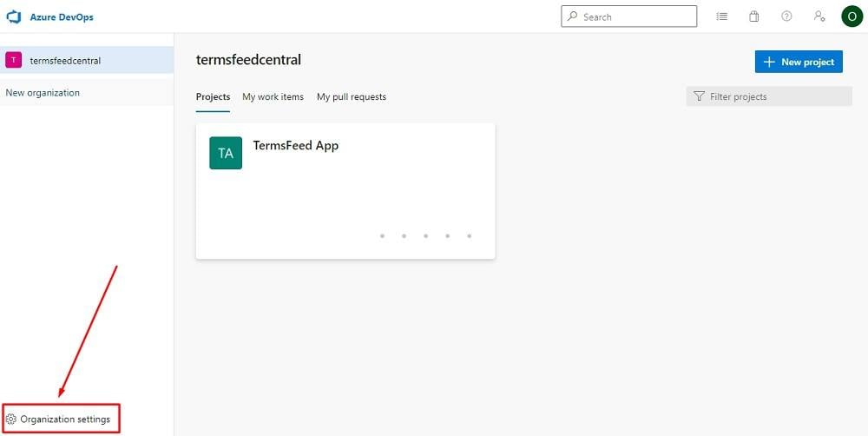The image size is (868, 436).
Task: Open the Marketplace shopping bag icon
Action: [754, 17]
